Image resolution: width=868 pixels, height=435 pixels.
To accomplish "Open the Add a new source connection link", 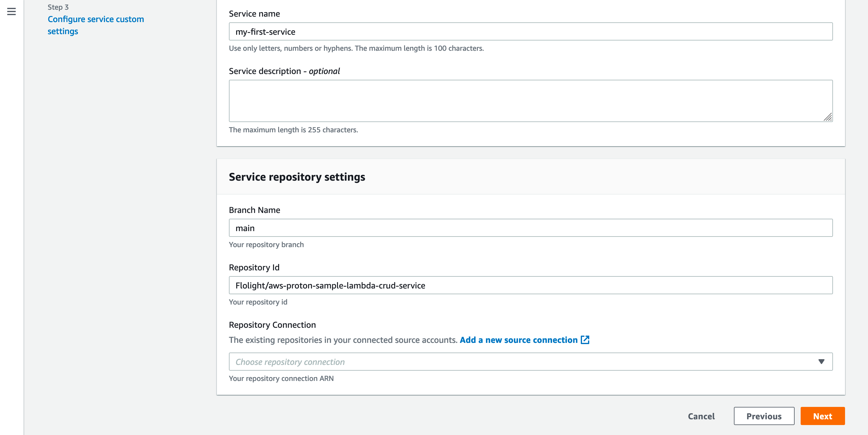I will (x=518, y=340).
